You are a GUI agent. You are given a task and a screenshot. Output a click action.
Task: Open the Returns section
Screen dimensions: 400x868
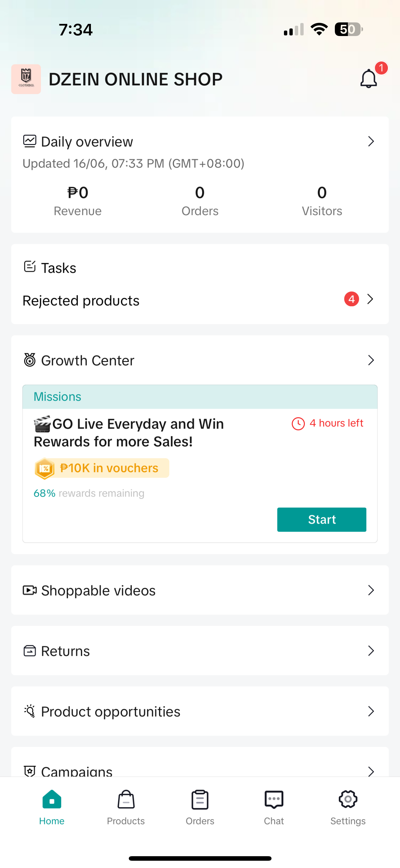200,651
